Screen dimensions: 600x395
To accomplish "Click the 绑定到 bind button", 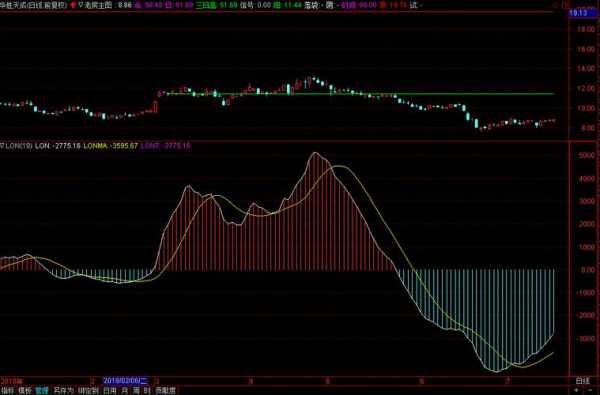I will click(88, 391).
